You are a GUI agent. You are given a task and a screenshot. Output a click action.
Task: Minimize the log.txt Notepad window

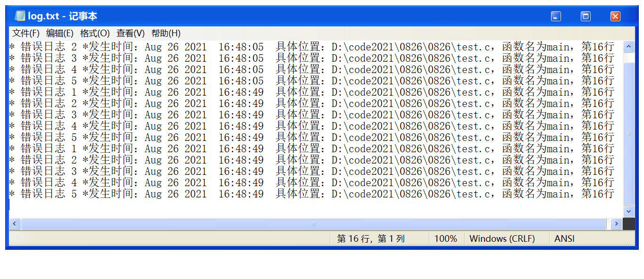[x=556, y=16]
